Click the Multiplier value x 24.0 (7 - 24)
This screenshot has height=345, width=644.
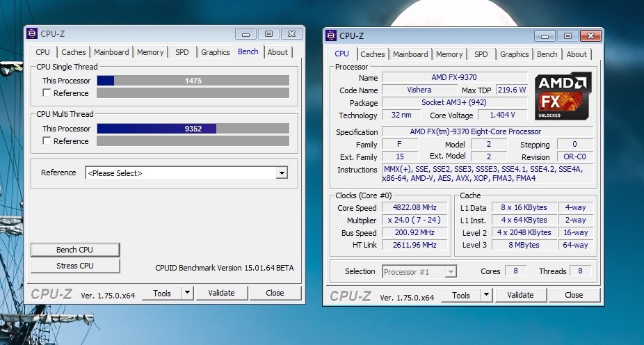(414, 220)
